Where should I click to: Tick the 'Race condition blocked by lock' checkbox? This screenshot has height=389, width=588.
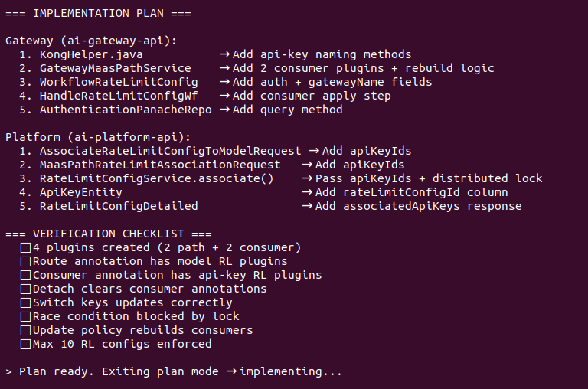[25, 316]
